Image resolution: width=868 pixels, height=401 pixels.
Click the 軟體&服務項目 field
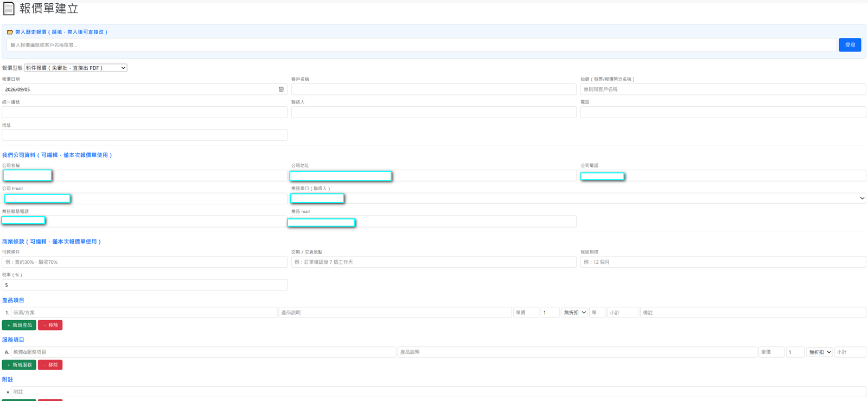(203, 352)
